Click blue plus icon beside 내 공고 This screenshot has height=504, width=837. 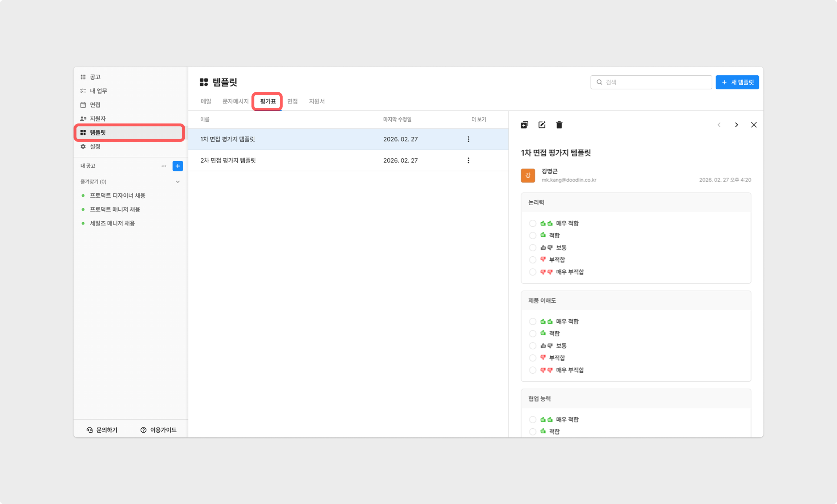(178, 166)
